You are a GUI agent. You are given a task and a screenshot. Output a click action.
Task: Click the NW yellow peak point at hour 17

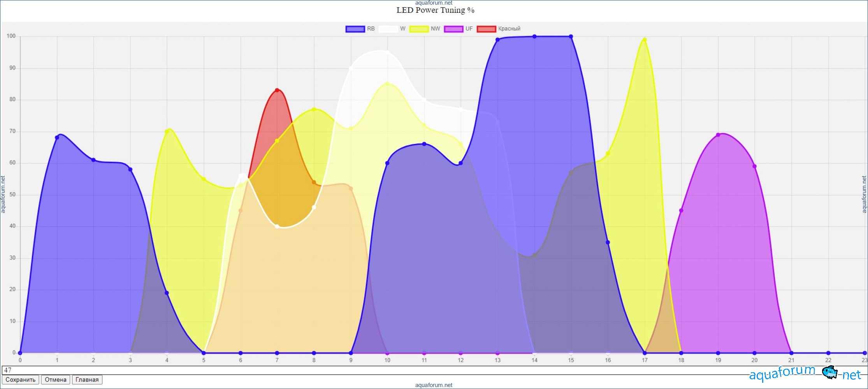pyautogui.click(x=645, y=40)
